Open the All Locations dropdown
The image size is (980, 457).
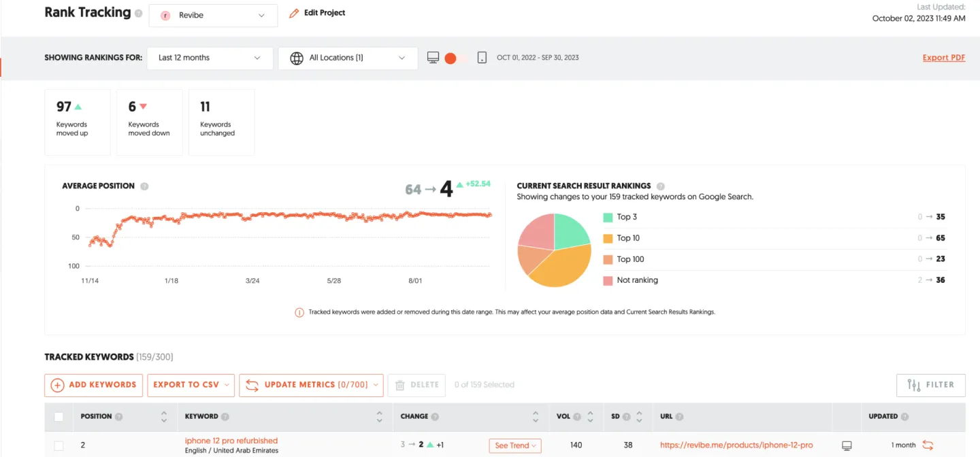[348, 58]
